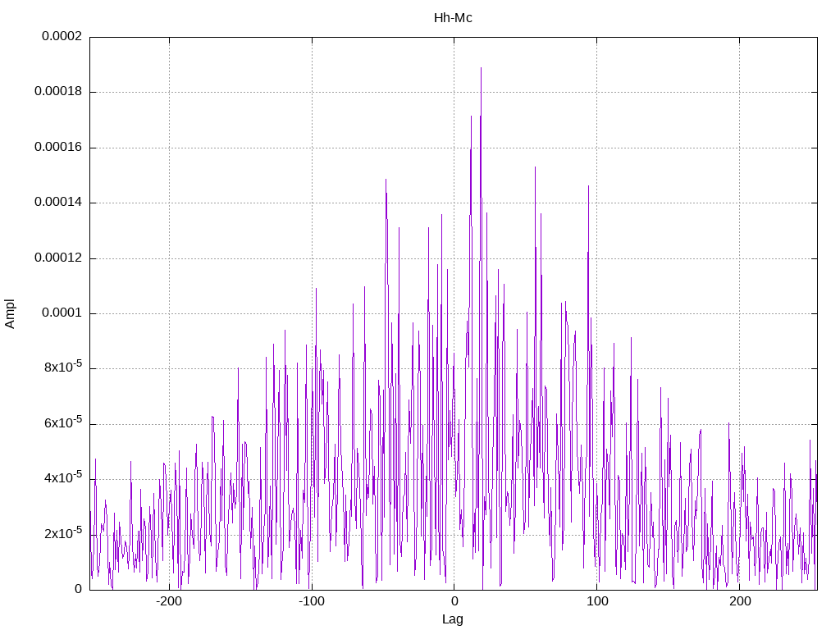Click the Lag x-axis label
The height and width of the screenshot is (630, 840).
click(453, 619)
